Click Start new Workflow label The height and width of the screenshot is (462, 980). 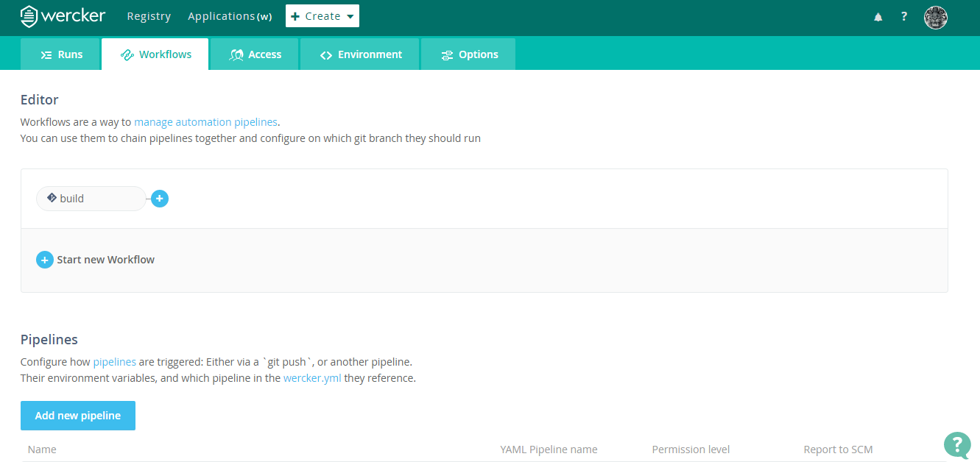coord(106,260)
